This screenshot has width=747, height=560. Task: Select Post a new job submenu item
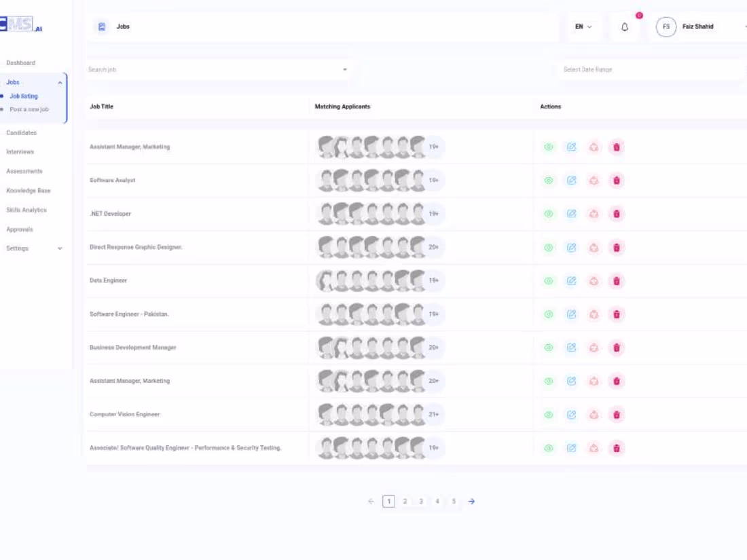point(29,109)
